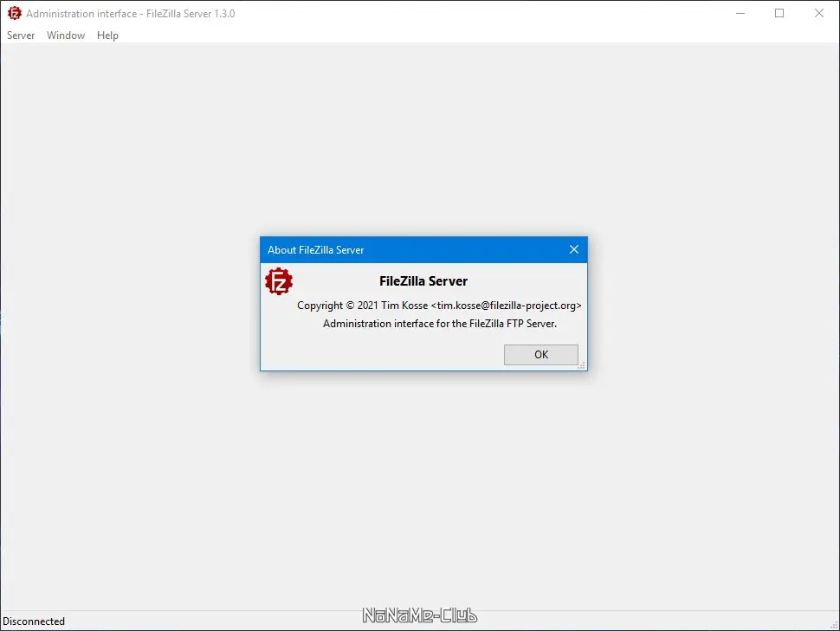Click "Administration interface for the FileZilla FTP Server." text

click(x=439, y=324)
